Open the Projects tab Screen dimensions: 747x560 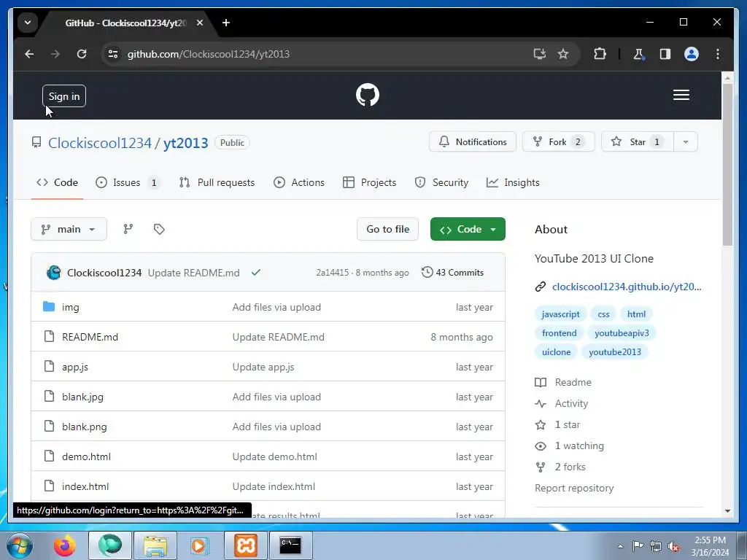[370, 182]
